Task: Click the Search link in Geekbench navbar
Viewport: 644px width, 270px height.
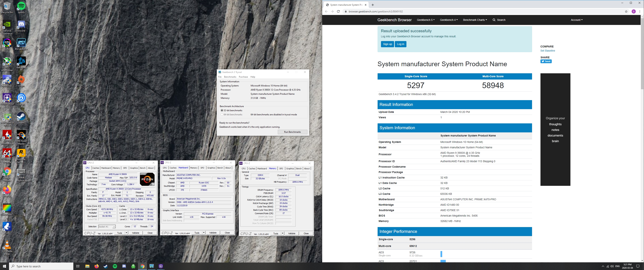Action: click(x=499, y=20)
